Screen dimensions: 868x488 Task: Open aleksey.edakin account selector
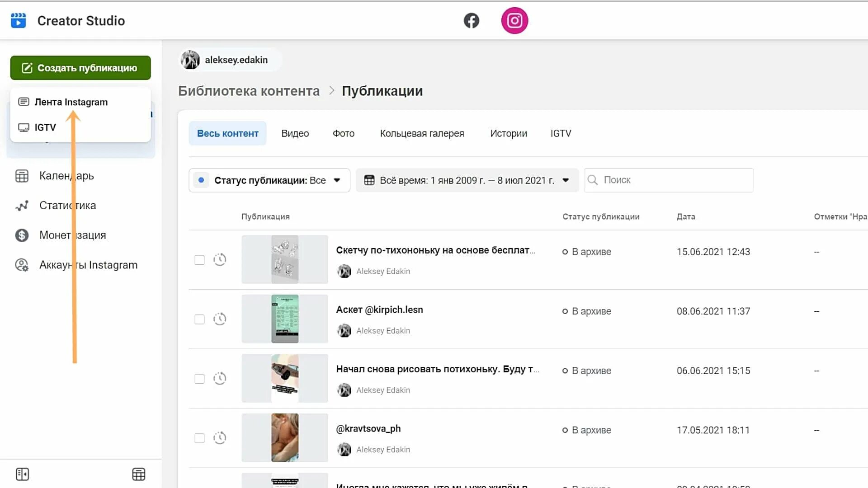click(x=230, y=60)
